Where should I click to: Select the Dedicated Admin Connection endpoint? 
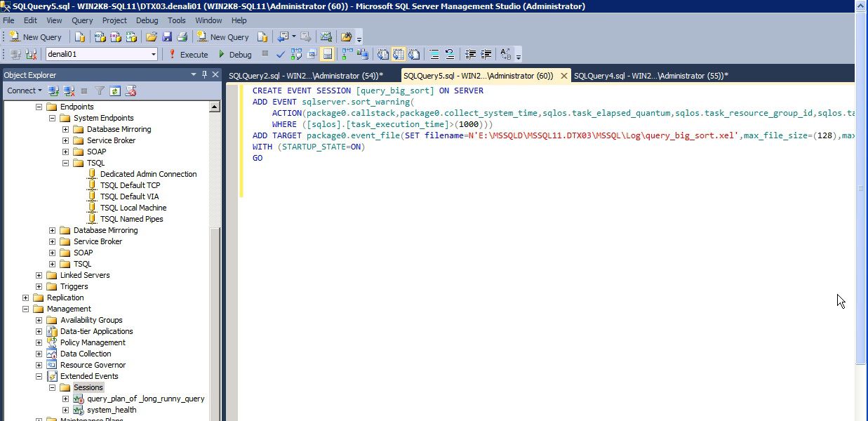tap(149, 174)
